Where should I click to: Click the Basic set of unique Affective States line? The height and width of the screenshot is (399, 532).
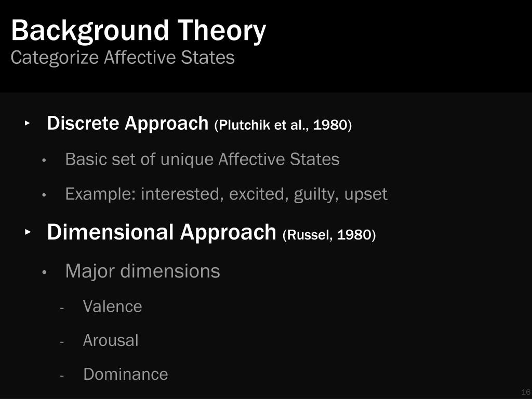tap(202, 159)
